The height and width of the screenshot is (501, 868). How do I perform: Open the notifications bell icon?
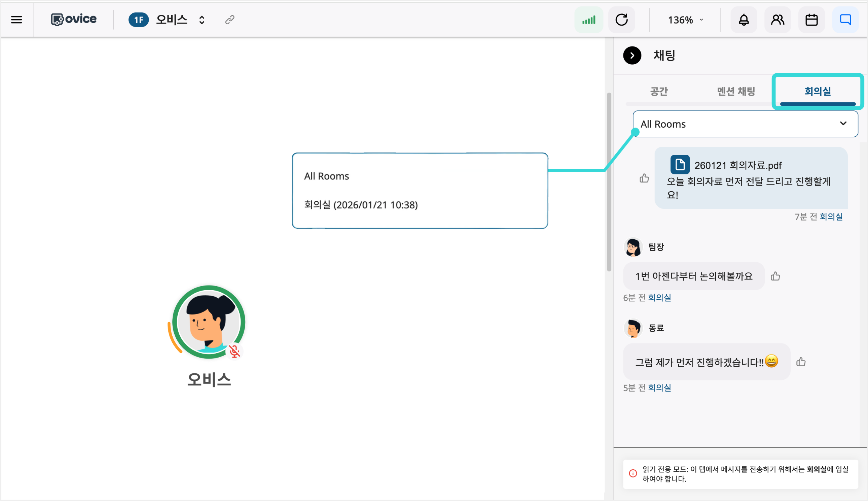[x=744, y=20]
